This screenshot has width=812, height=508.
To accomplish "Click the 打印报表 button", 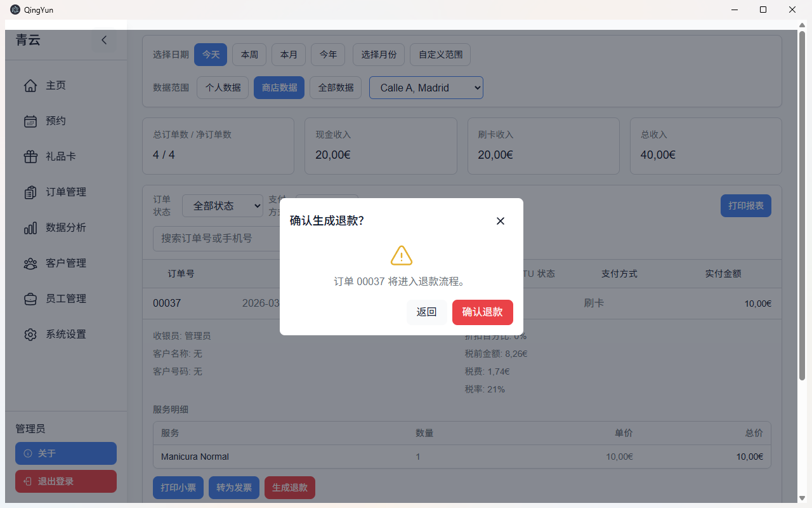I will pyautogui.click(x=746, y=206).
